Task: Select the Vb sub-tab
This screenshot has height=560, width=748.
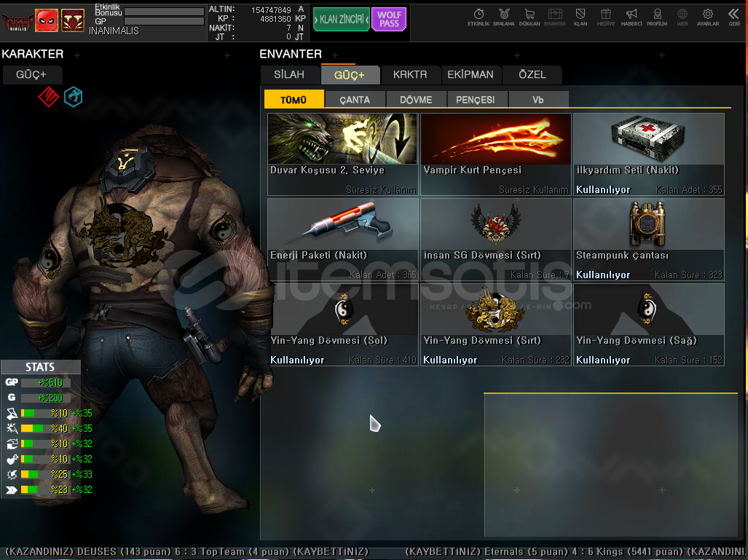Action: pyautogui.click(x=538, y=99)
